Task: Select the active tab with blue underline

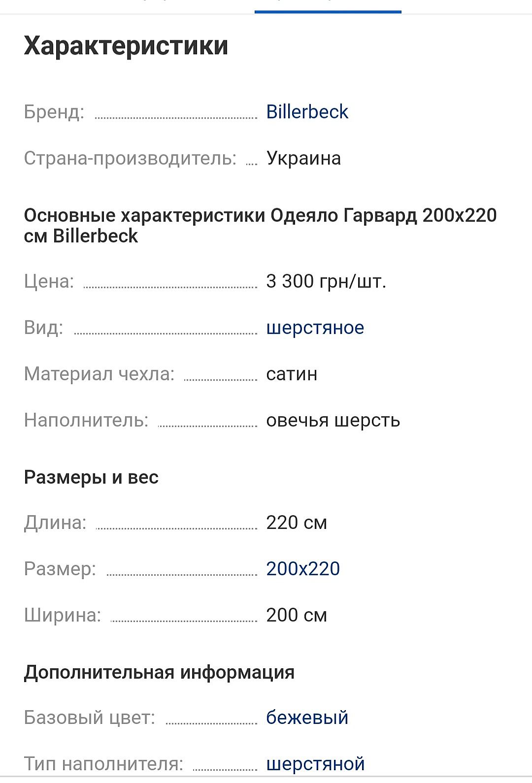Action: 328,5
